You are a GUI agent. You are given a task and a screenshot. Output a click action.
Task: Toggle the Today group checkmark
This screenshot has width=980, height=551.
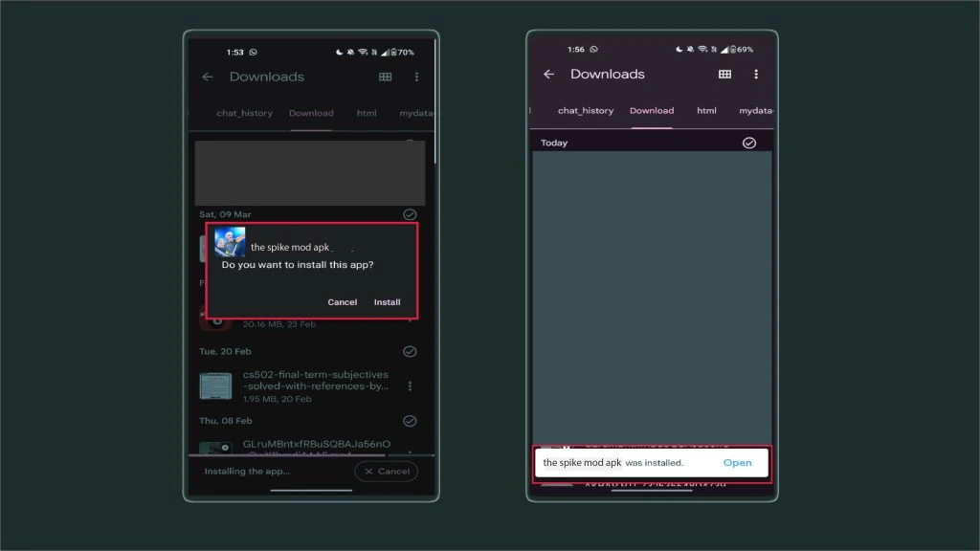point(749,143)
